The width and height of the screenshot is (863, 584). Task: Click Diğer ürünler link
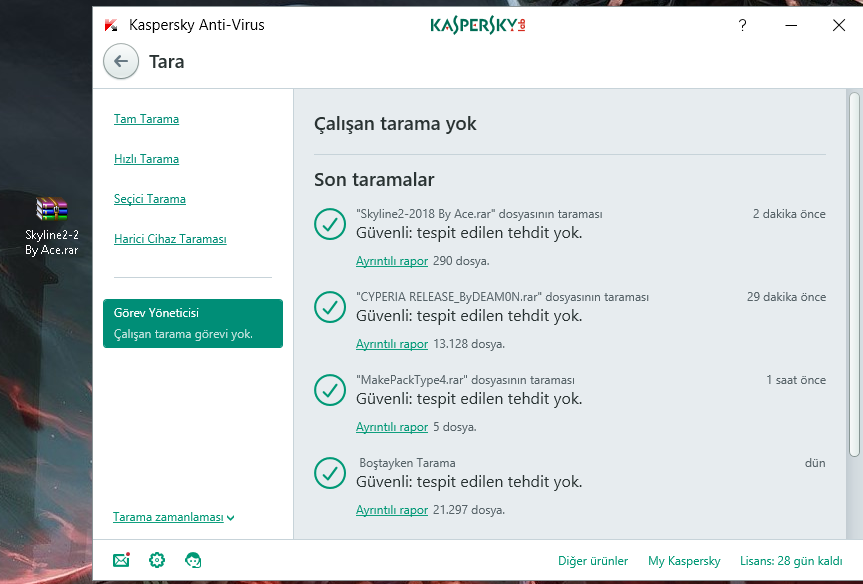pos(593,561)
